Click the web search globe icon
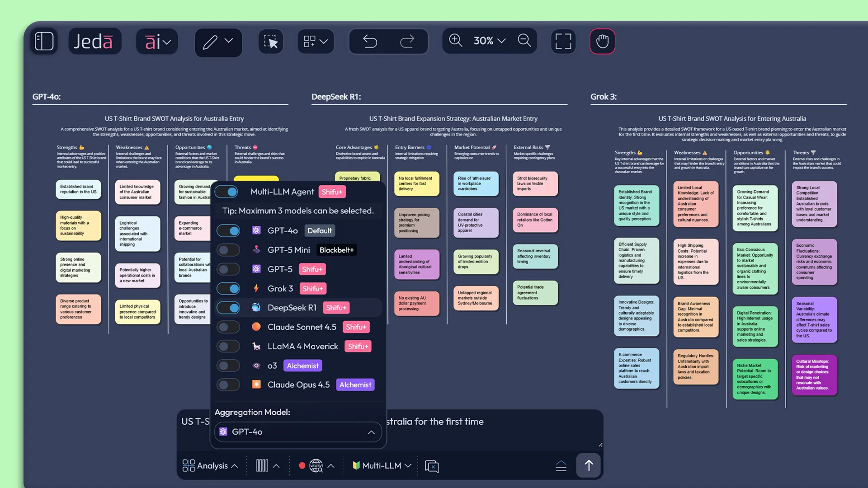The height and width of the screenshot is (488, 868). pyautogui.click(x=316, y=465)
